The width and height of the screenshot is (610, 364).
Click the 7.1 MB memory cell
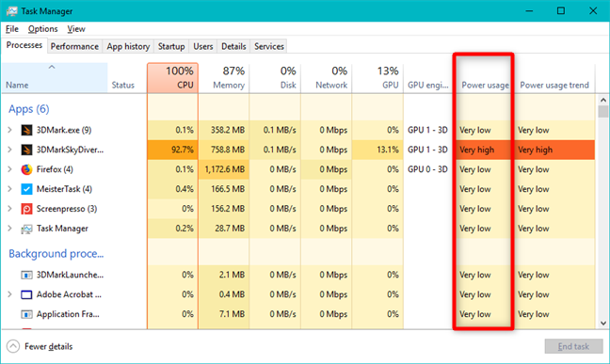coord(224,314)
